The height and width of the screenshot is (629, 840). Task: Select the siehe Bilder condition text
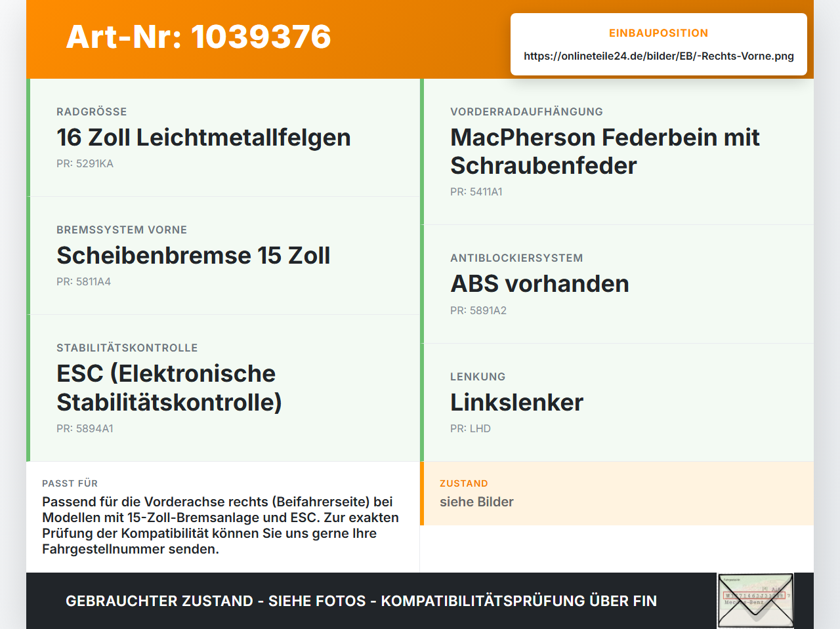(476, 502)
